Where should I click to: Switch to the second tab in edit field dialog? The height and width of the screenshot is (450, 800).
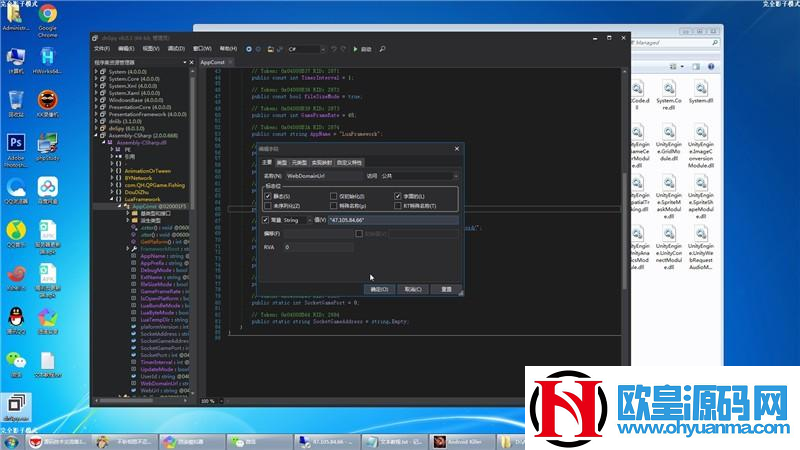[x=282, y=163]
